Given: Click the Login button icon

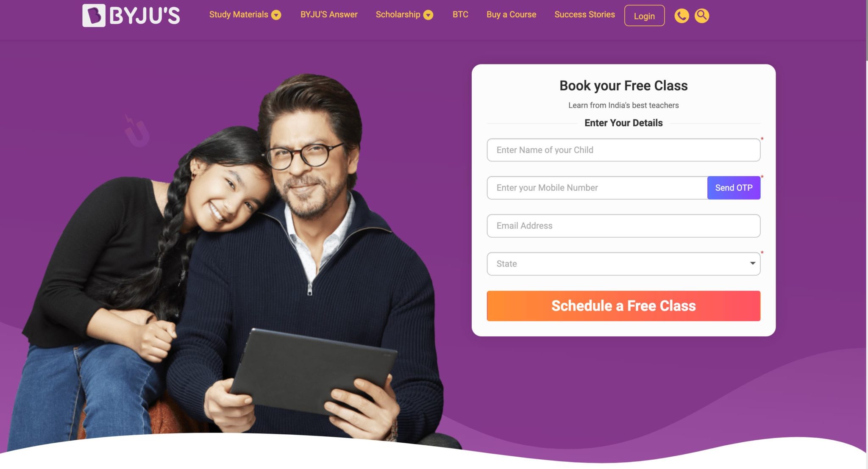Looking at the screenshot, I should (645, 15).
